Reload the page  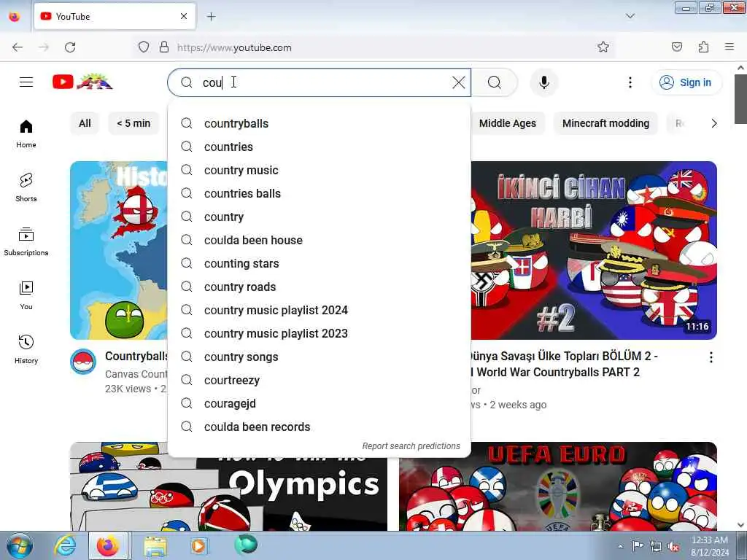coord(70,47)
